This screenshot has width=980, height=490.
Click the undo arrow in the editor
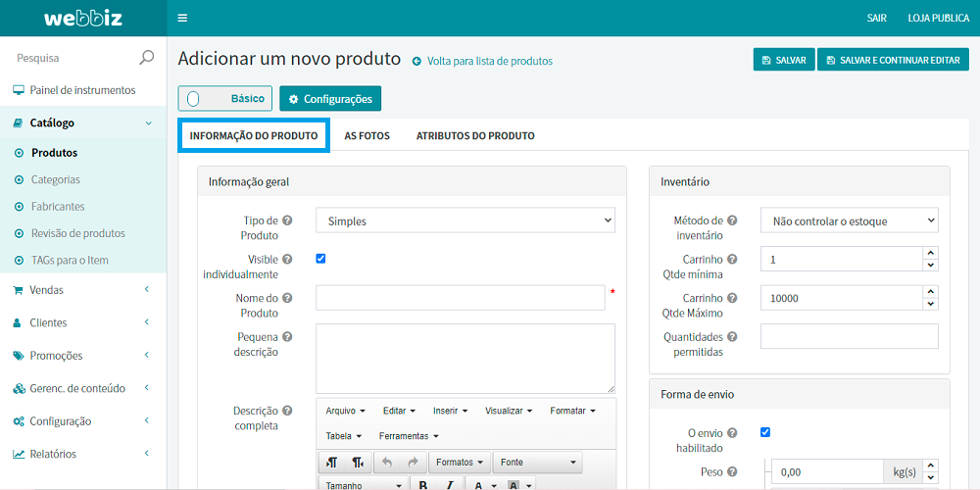(387, 463)
